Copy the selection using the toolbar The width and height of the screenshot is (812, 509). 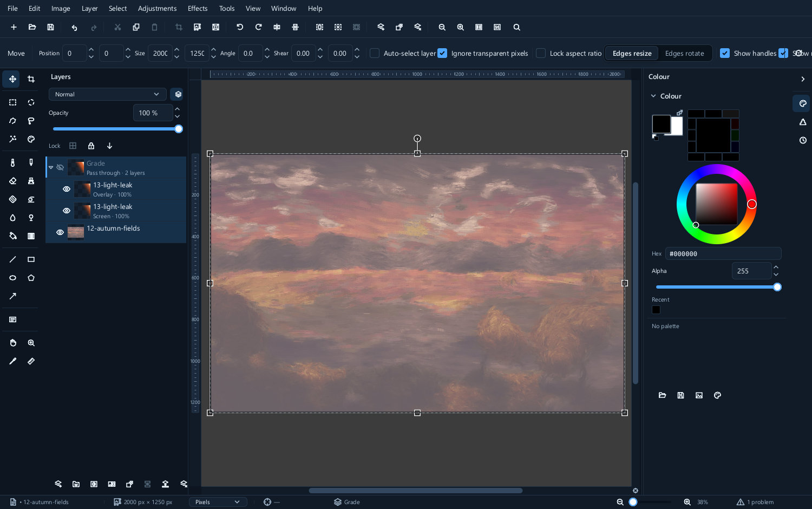tap(136, 27)
